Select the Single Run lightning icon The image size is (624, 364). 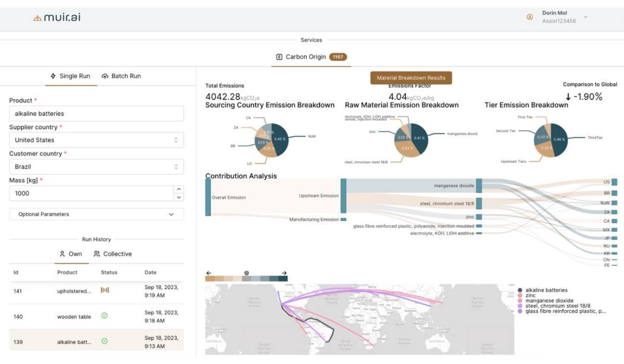52,76
